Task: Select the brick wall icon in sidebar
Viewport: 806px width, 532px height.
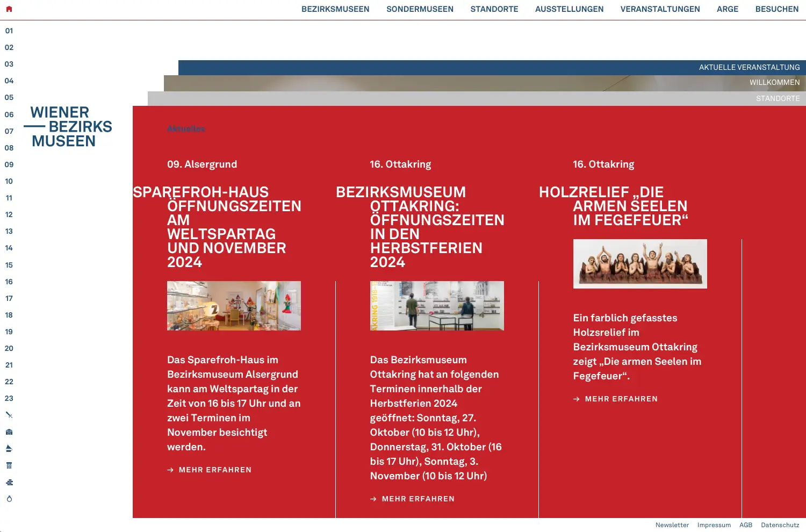Action: pyautogui.click(x=9, y=482)
